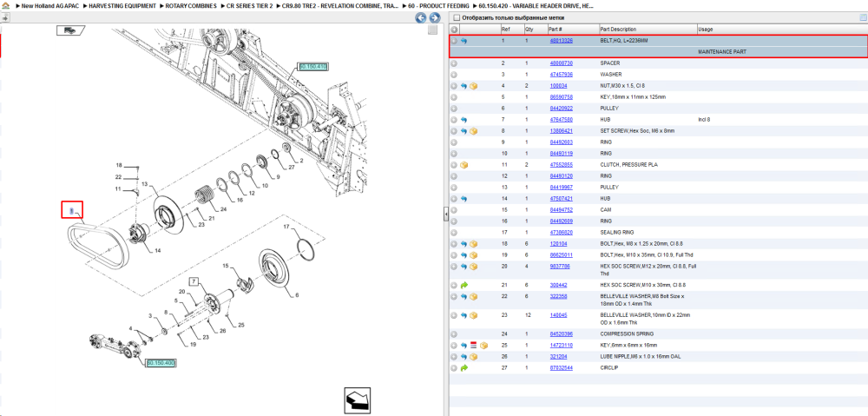868x416 pixels.
Task: Open part number link 84520396
Action: pyautogui.click(x=561, y=334)
